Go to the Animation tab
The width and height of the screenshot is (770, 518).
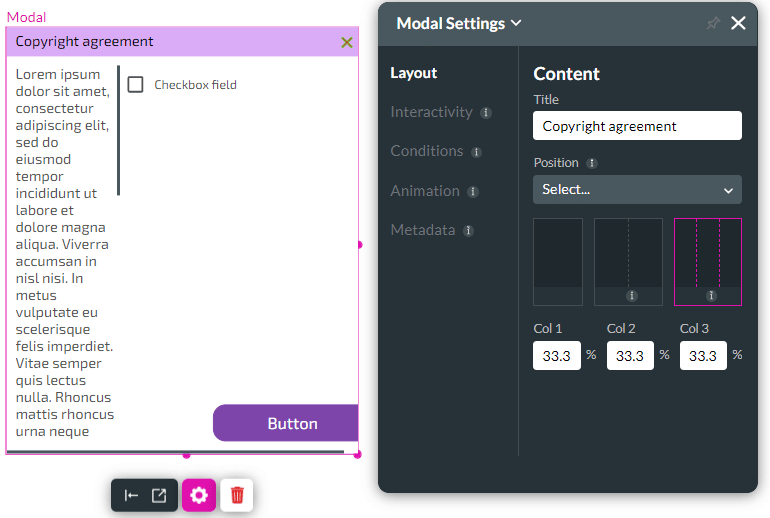[425, 191]
